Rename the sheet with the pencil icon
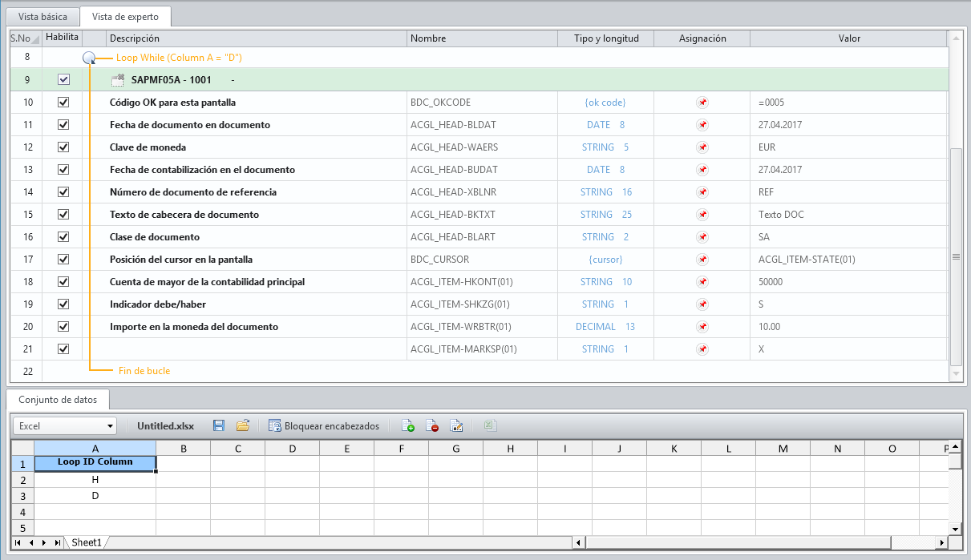Screen dimensions: 971x560 tap(456, 426)
